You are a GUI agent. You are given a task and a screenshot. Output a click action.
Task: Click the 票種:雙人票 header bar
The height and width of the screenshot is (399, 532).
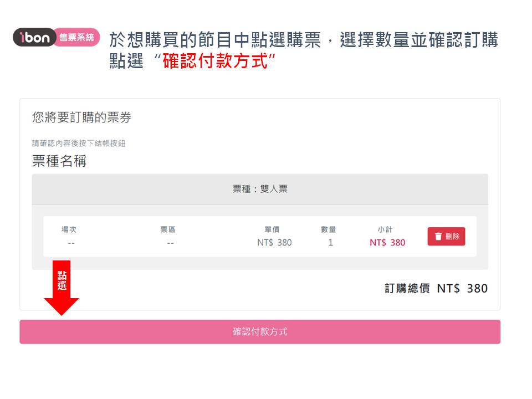(260, 189)
